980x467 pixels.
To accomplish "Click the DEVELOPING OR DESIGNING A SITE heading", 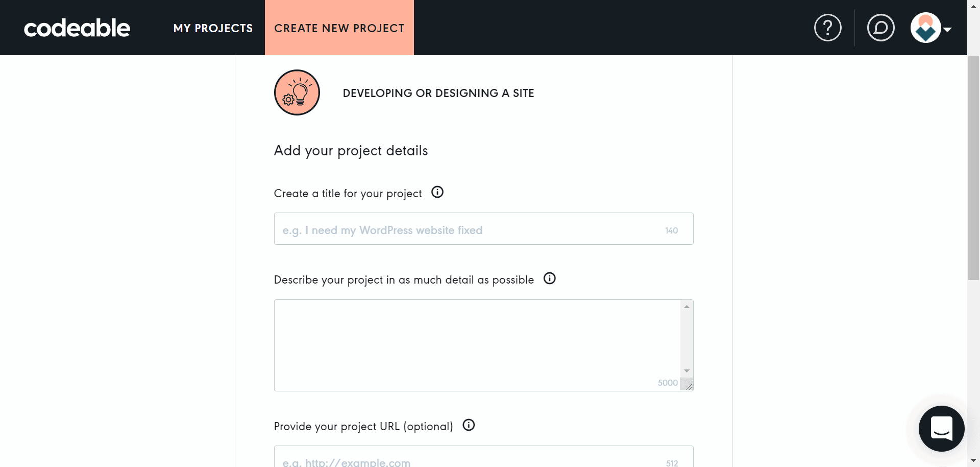I will tap(437, 93).
